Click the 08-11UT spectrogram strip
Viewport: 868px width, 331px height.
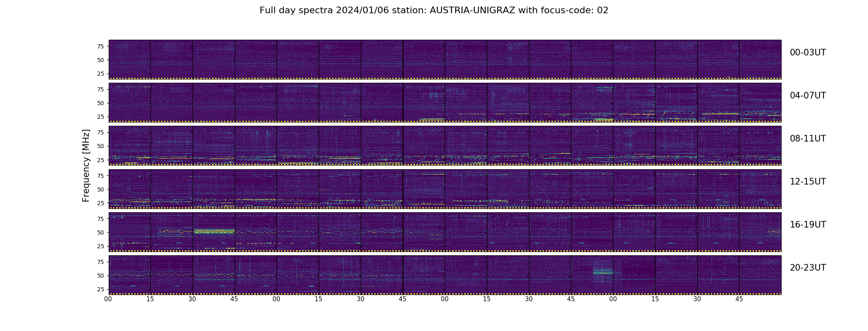click(445, 146)
